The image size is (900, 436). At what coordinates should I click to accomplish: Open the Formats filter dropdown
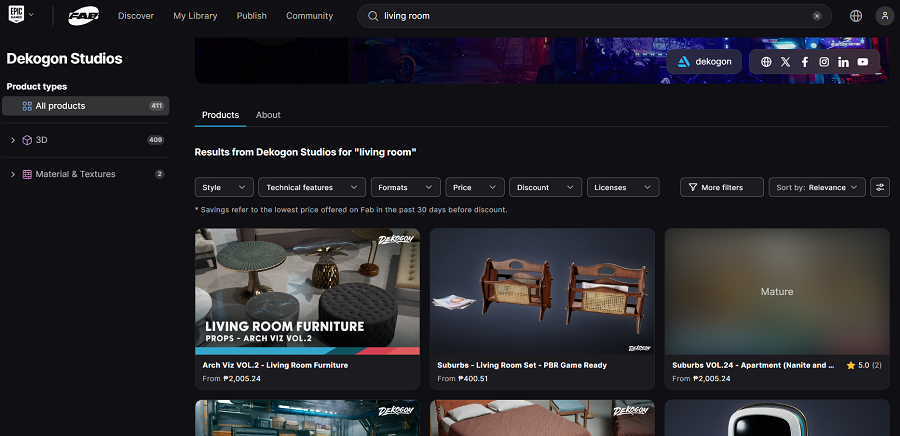tap(406, 188)
